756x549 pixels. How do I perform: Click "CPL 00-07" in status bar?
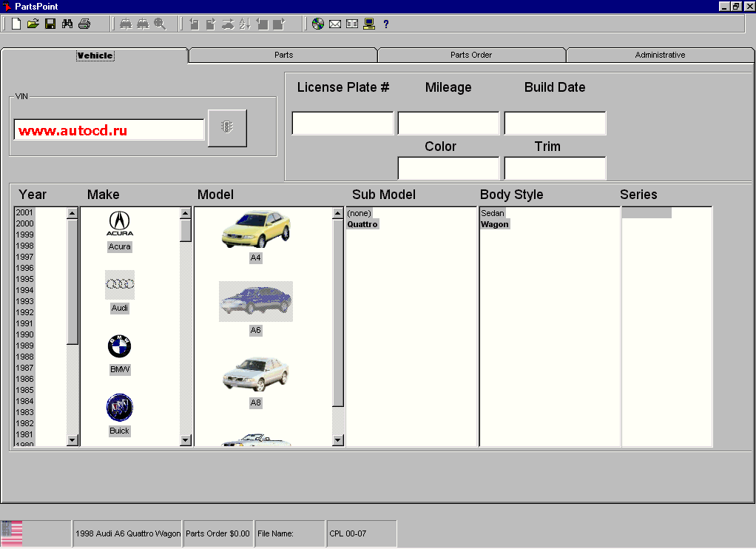348,533
